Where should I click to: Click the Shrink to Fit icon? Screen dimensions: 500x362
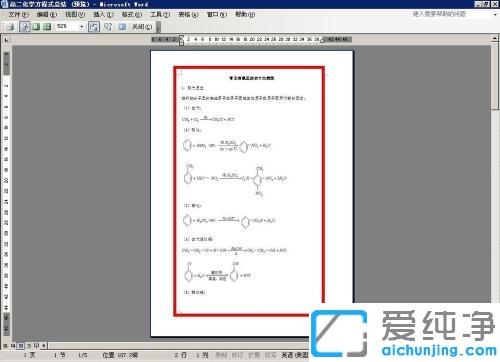click(108, 27)
